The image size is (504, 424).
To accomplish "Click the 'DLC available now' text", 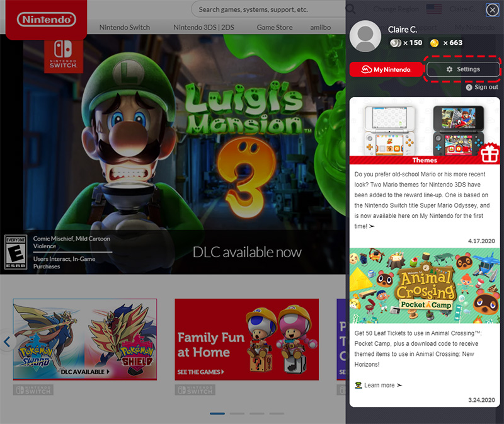I will click(x=247, y=252).
